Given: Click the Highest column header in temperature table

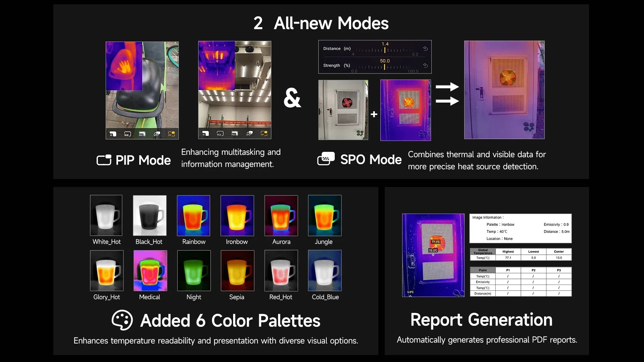Looking at the screenshot, I should (x=508, y=252).
